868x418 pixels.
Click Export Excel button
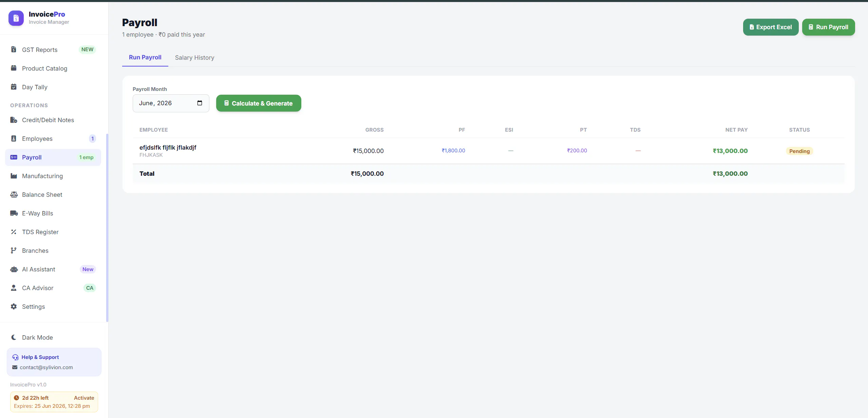tap(771, 27)
